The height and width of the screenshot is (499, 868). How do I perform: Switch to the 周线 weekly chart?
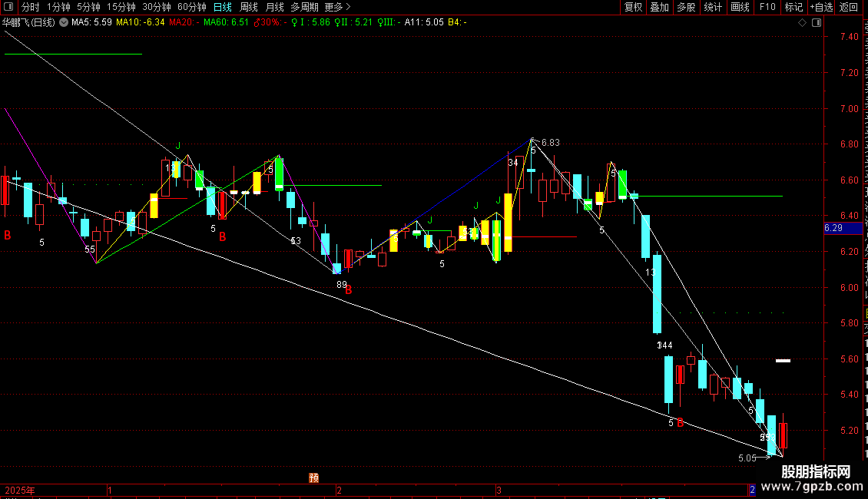(249, 7)
